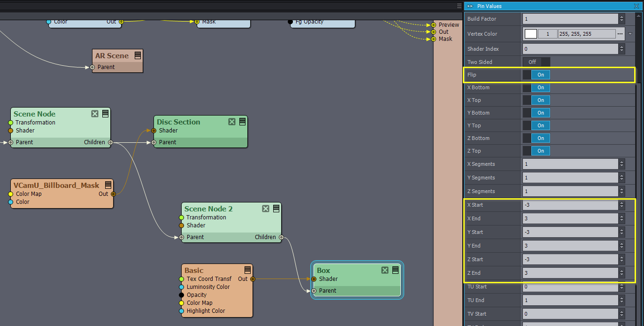Toggle the Y Top switch
Image resolution: width=644 pixels, height=326 pixels.
pos(537,125)
